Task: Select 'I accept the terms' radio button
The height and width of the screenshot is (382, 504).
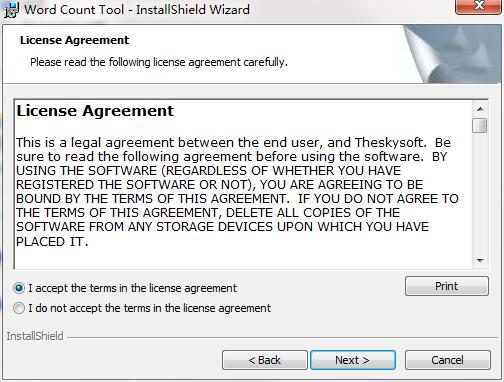Action: click(x=19, y=288)
